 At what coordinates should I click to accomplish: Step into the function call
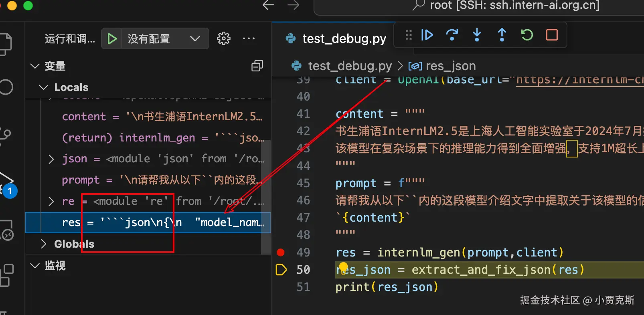click(477, 35)
